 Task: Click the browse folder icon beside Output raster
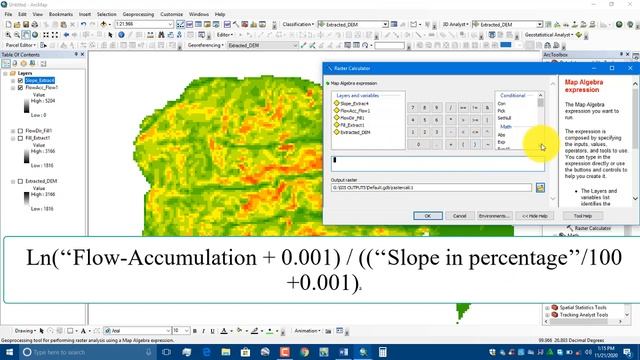540,188
